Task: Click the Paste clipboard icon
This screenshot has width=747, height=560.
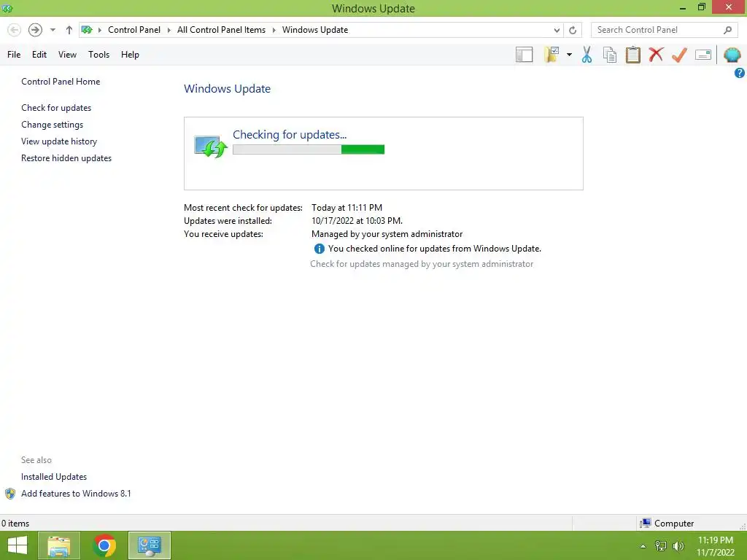Action: click(632, 55)
